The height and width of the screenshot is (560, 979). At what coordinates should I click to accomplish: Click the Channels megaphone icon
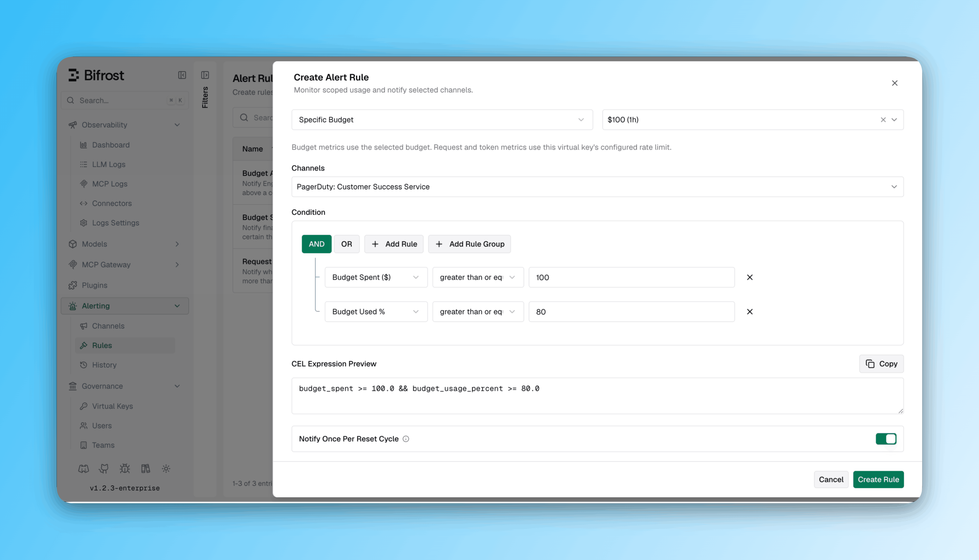coord(84,326)
